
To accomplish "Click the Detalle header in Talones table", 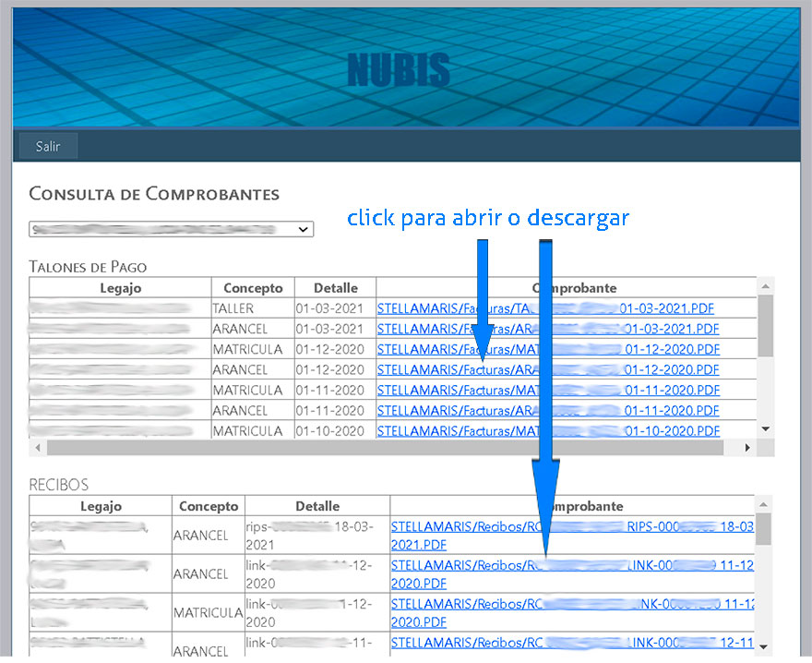I will pos(336,288).
